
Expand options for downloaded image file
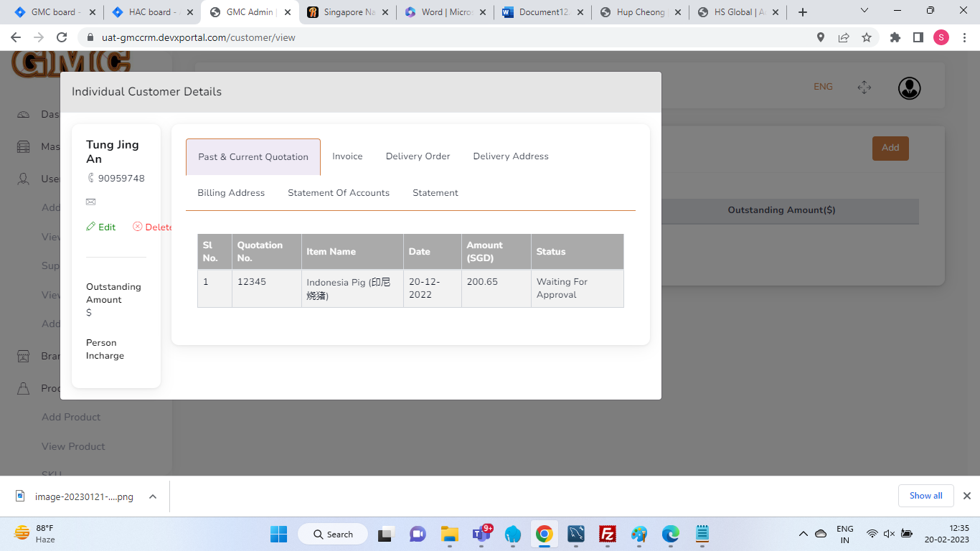(152, 496)
